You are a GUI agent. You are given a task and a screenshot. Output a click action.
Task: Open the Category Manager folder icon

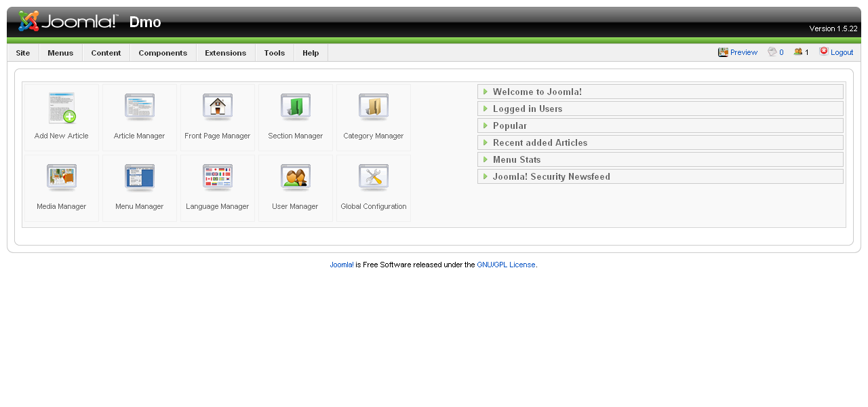(374, 108)
